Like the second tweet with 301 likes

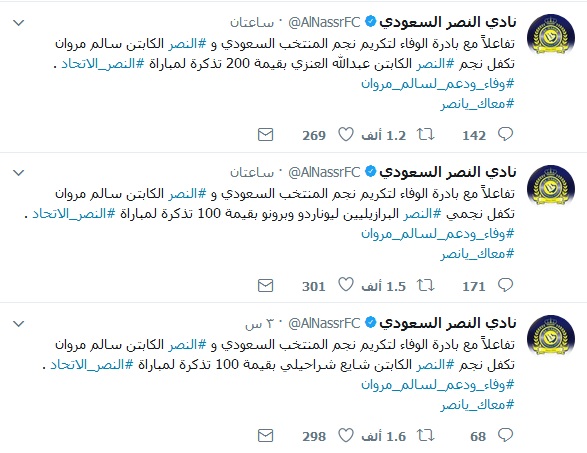[346, 285]
